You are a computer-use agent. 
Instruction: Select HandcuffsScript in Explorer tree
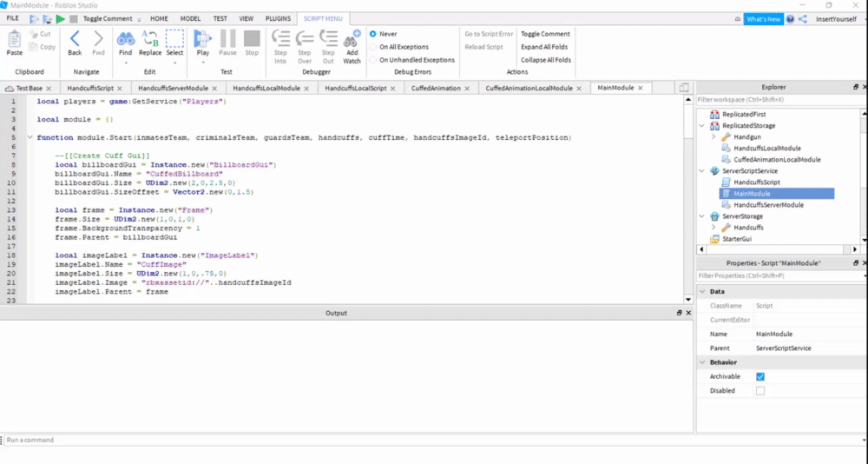[756, 182]
